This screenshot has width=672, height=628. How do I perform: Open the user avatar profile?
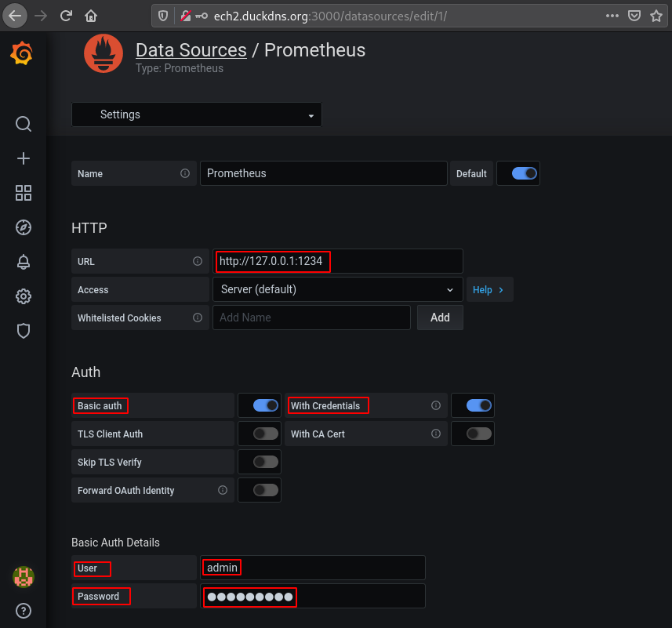click(x=24, y=576)
